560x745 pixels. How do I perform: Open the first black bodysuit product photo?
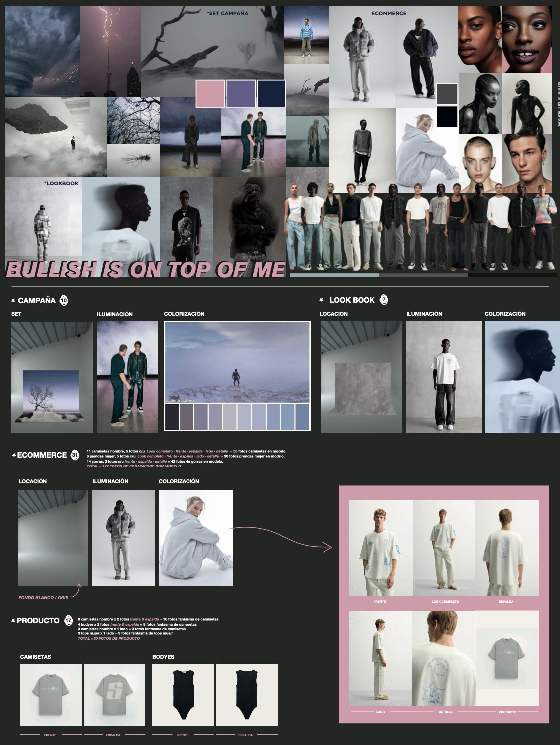coord(183,695)
